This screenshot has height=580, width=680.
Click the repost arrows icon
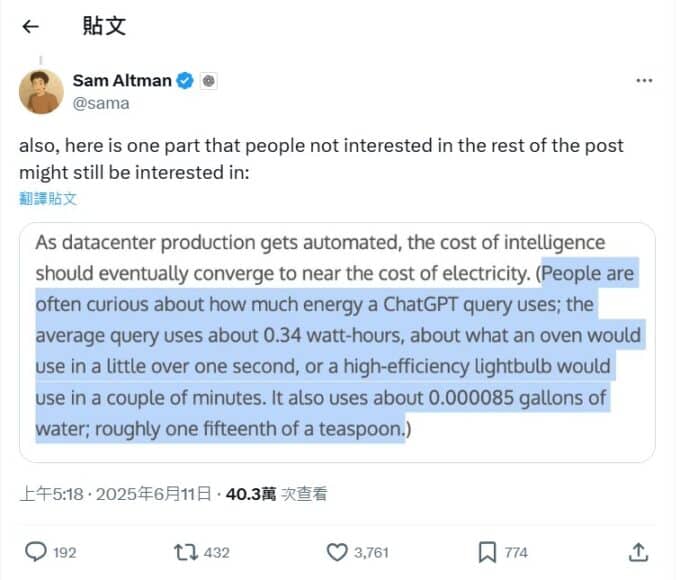coord(184,551)
